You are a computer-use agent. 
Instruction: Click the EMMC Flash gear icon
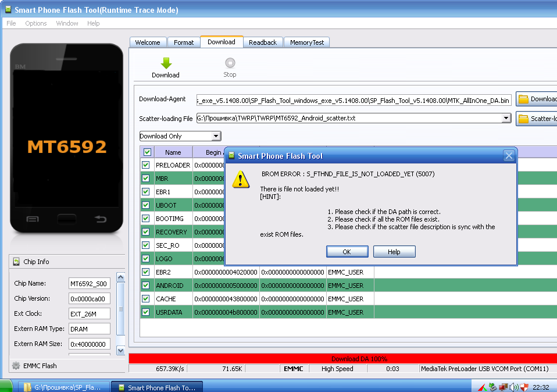[16, 366]
